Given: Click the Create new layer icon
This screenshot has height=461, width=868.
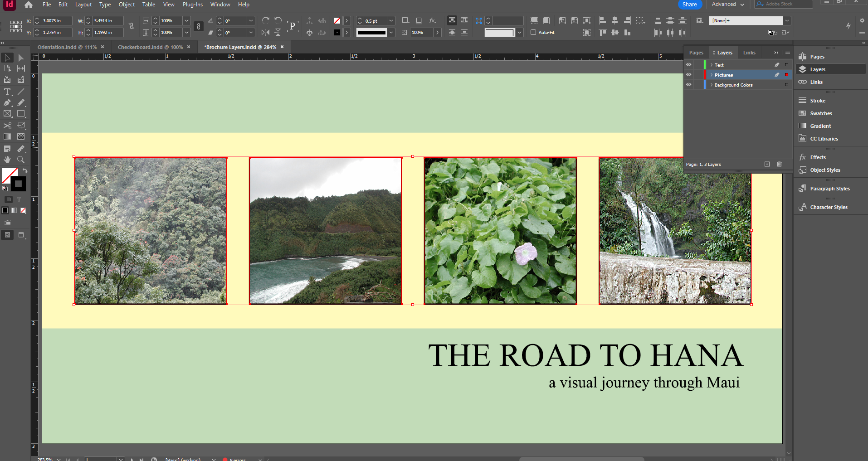Looking at the screenshot, I should 767,164.
